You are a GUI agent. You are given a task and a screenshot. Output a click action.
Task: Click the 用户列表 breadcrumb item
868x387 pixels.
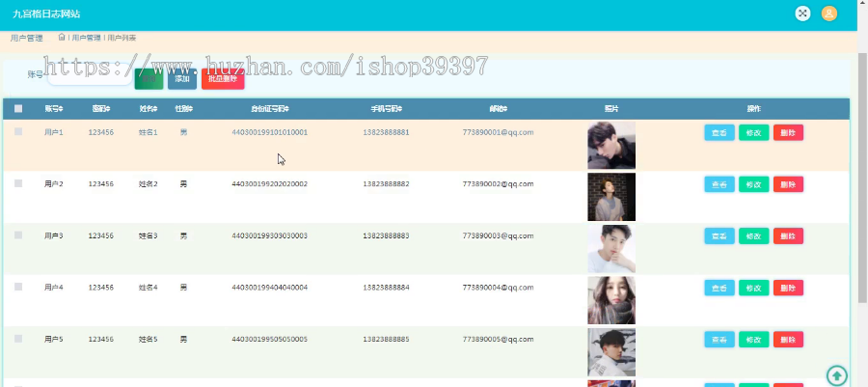(122, 38)
